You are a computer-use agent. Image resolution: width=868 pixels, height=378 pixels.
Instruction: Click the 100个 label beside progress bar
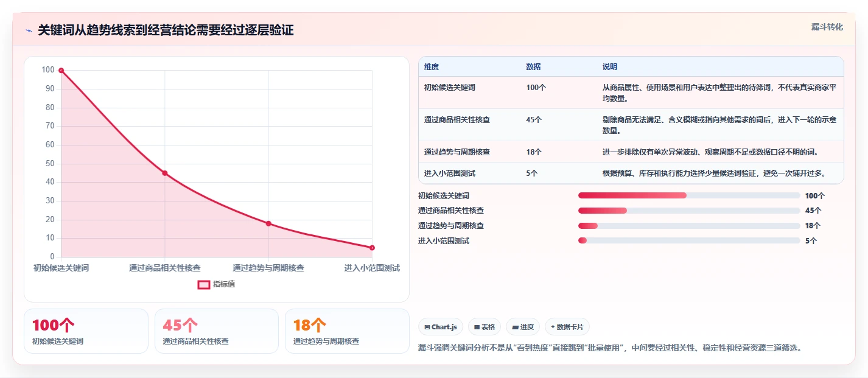[815, 196]
